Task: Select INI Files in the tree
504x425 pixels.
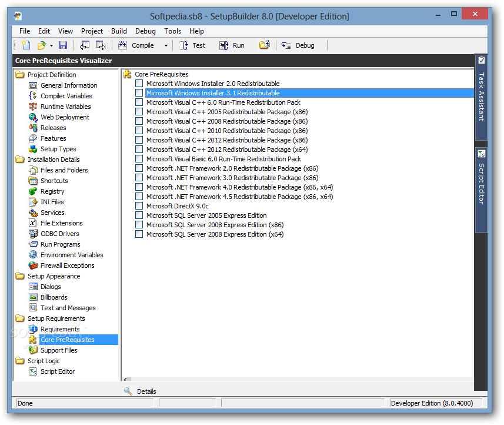Action: [x=52, y=202]
